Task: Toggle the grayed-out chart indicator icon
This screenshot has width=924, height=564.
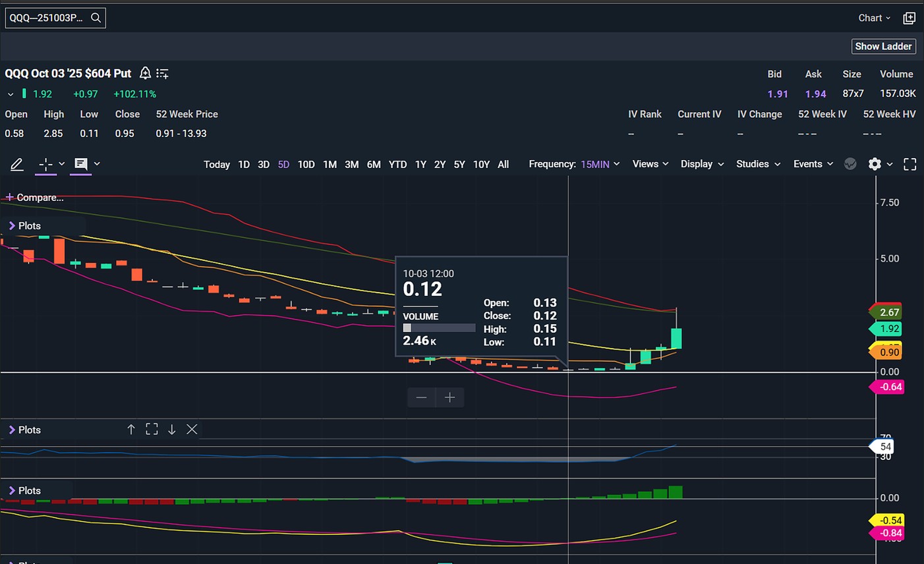Action: click(850, 164)
